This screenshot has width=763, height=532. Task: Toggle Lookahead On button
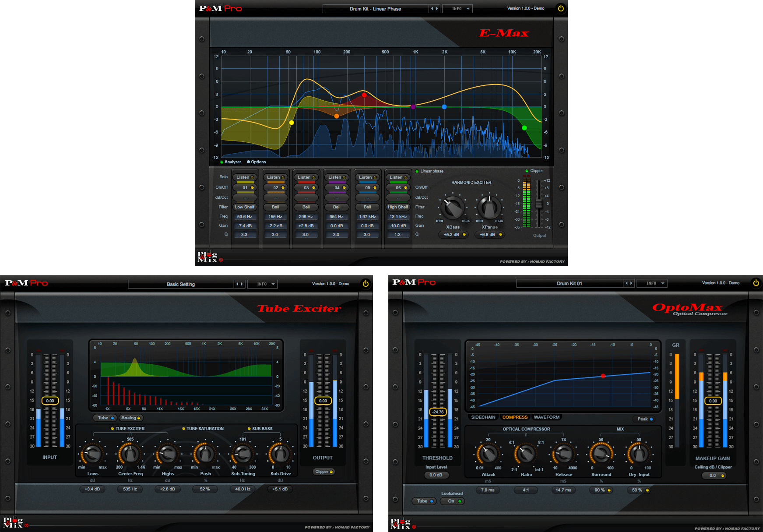pos(452,501)
